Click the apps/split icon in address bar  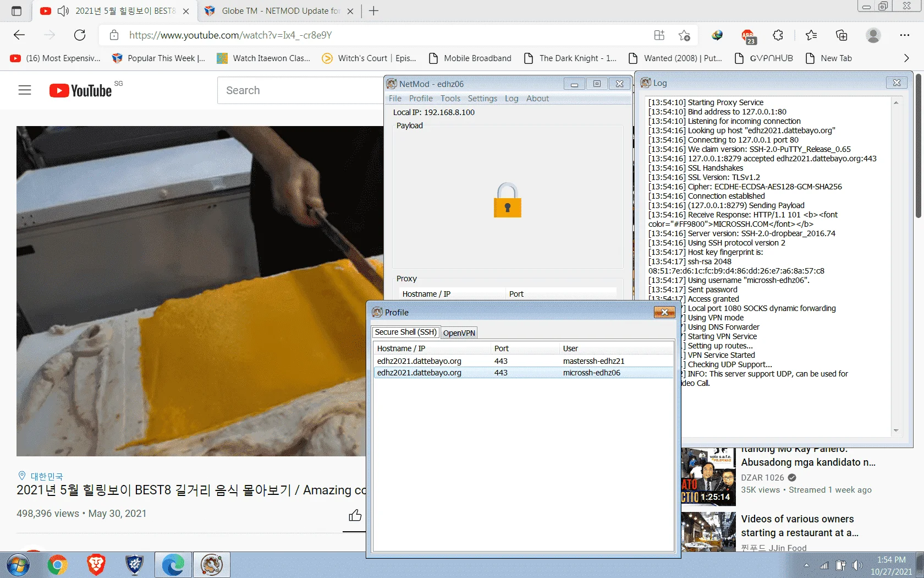point(659,35)
